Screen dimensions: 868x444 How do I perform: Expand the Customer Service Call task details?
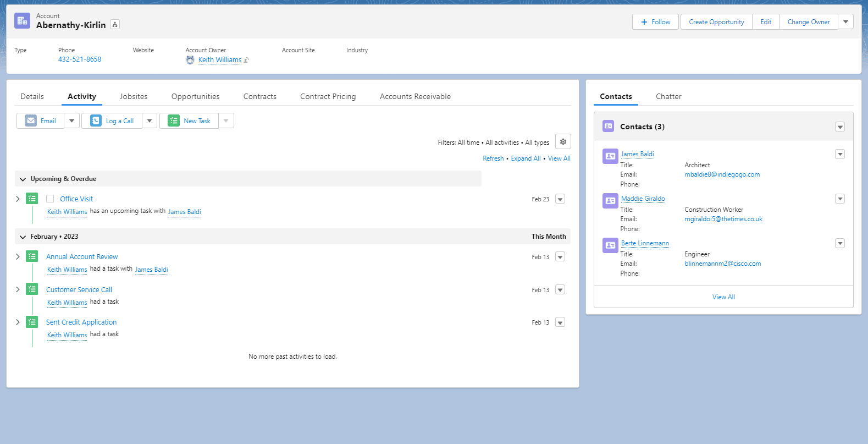(18, 289)
